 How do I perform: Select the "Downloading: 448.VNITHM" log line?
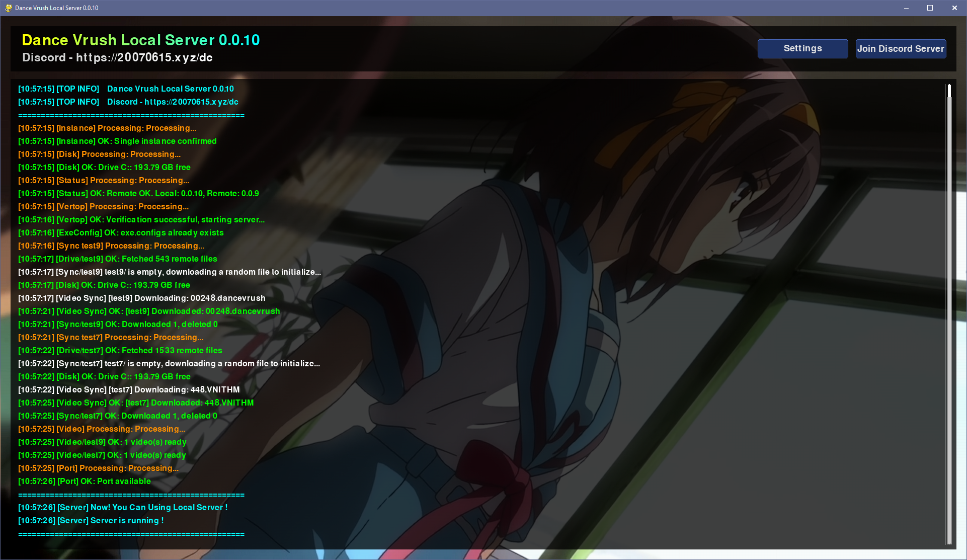point(129,390)
